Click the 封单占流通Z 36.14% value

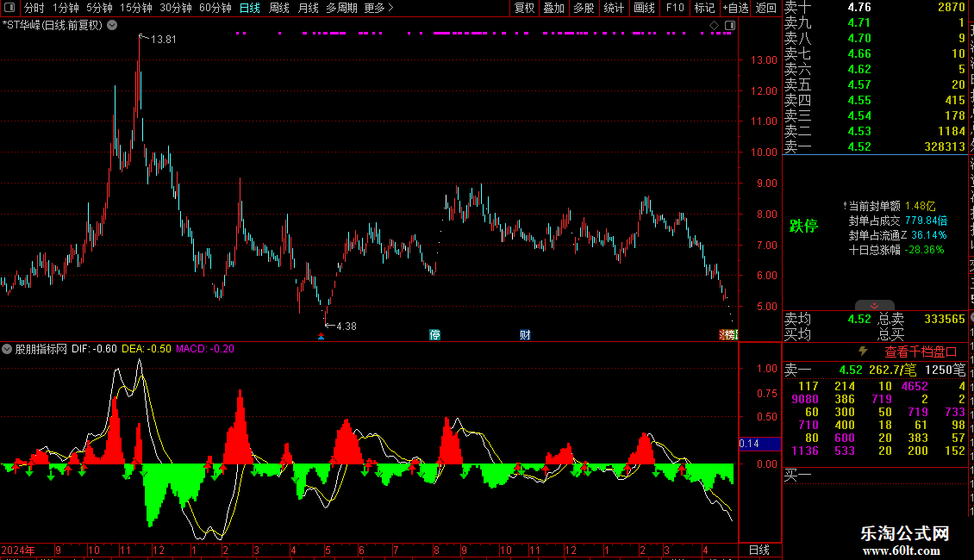tap(928, 236)
